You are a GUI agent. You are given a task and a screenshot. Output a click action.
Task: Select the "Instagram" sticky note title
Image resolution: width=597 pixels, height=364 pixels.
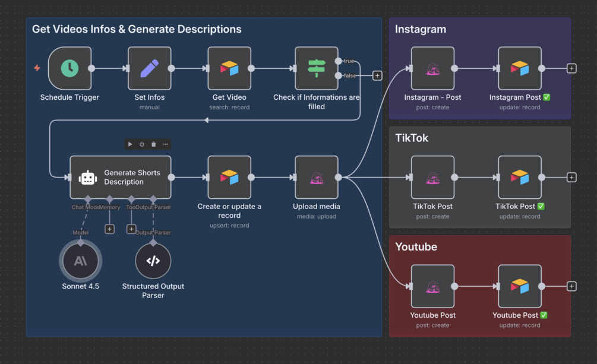tap(421, 29)
